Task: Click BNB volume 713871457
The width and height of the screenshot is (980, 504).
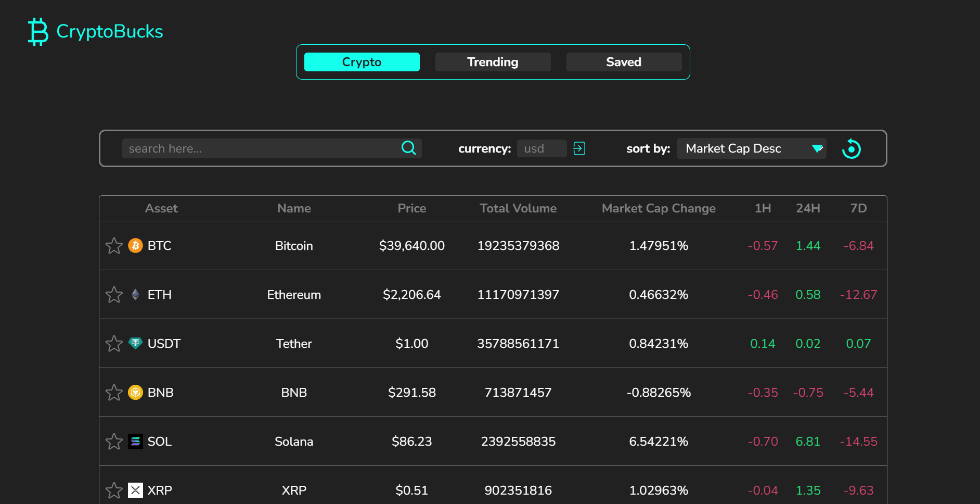Action: tap(519, 393)
